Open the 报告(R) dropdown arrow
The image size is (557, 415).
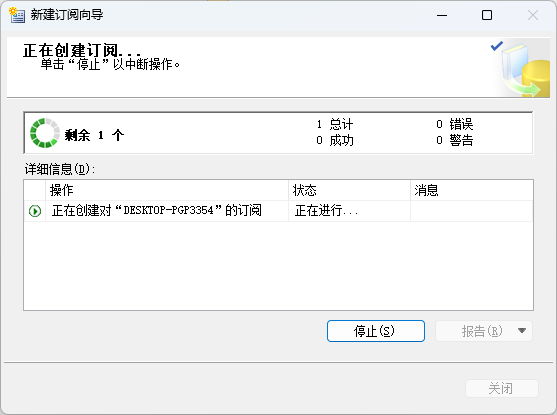coord(522,331)
